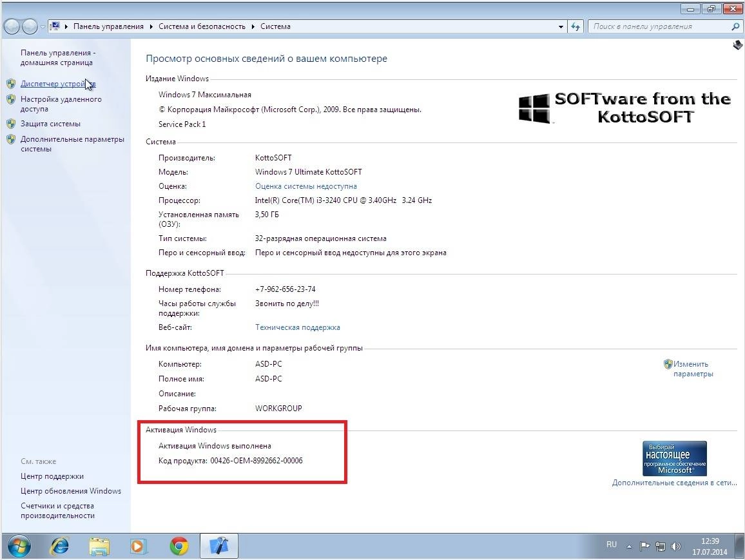Click shield icon beside Дополнительные параметры системы

coord(11,140)
